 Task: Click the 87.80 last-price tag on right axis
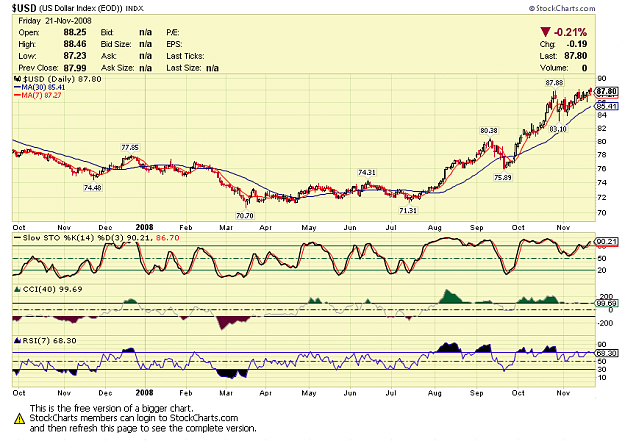(607, 91)
